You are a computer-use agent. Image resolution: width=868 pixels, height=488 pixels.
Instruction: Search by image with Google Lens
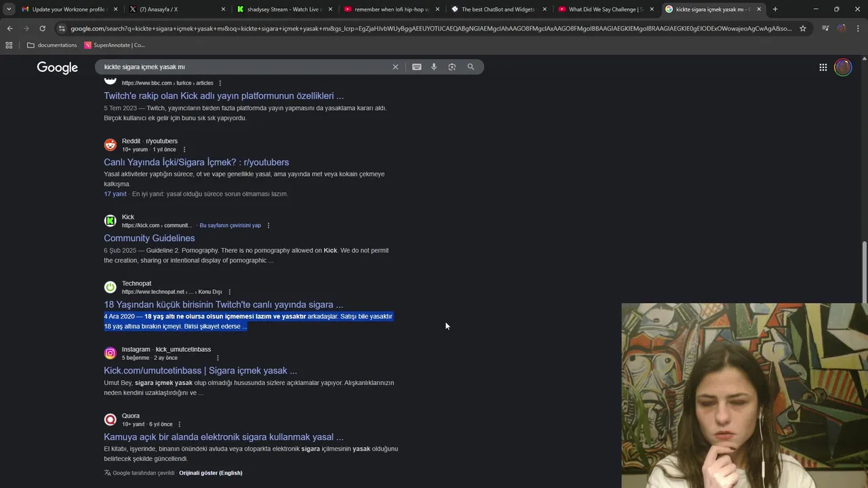pos(452,67)
